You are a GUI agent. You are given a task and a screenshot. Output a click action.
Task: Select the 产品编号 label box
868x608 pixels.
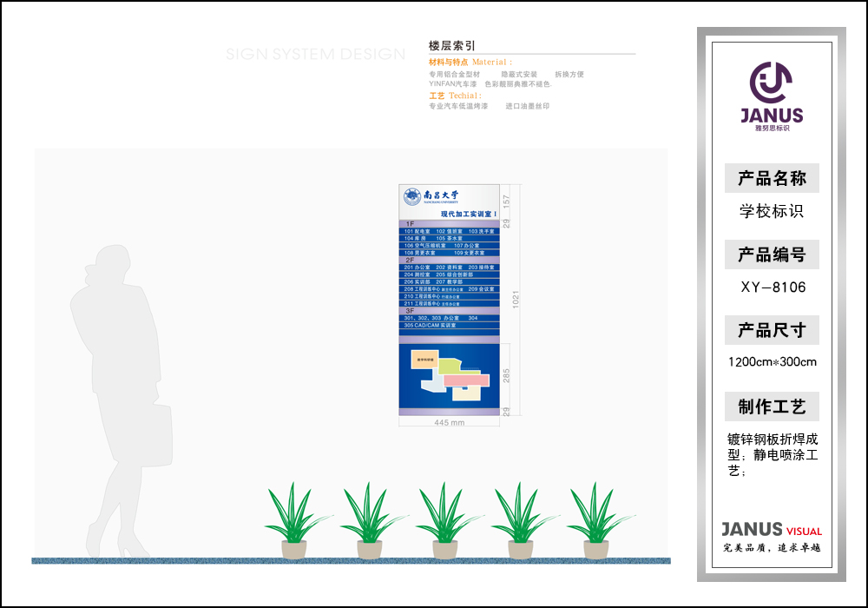[x=772, y=254]
